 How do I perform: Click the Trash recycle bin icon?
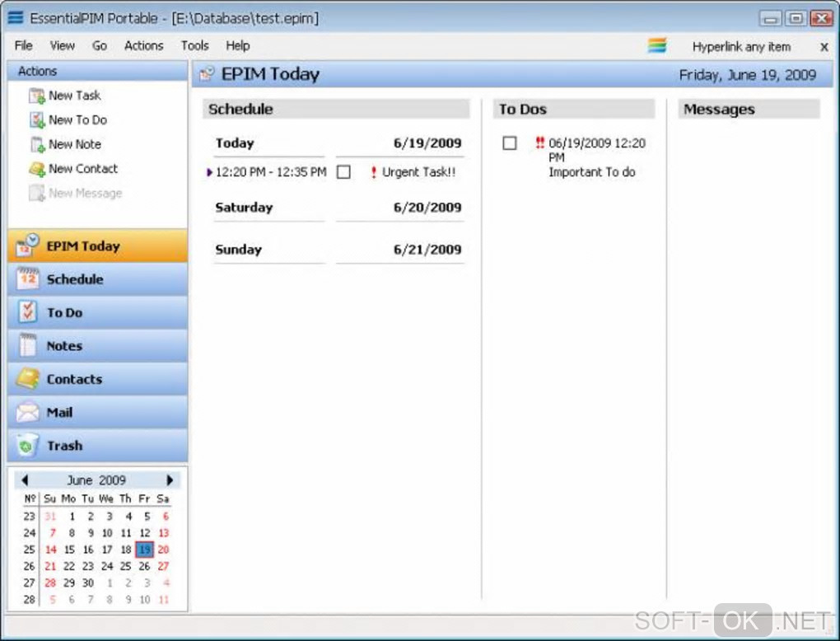[x=27, y=445]
